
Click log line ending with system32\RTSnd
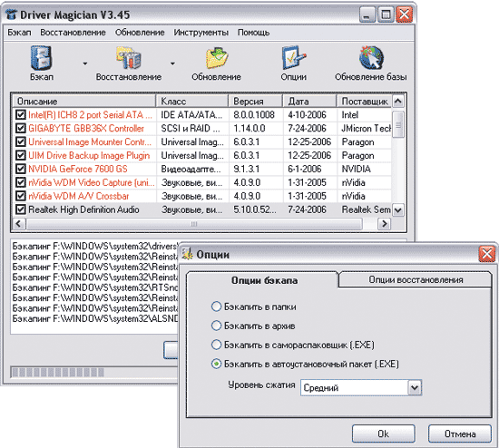tap(95, 287)
